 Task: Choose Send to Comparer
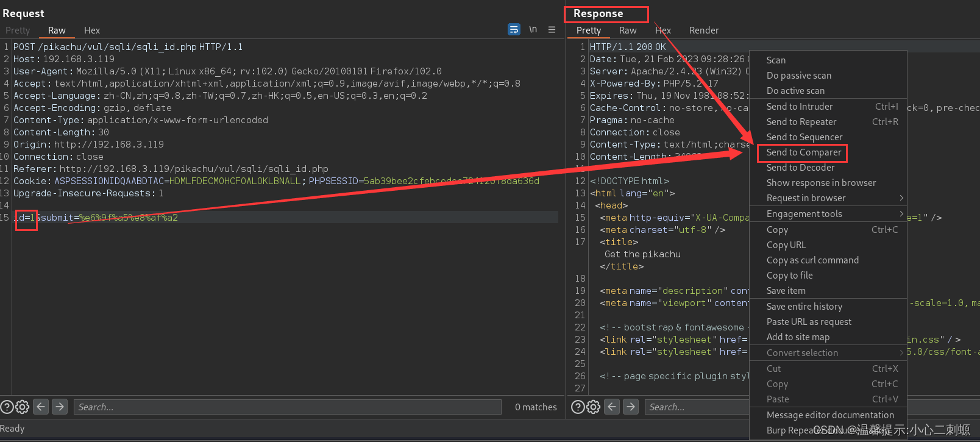828,152
